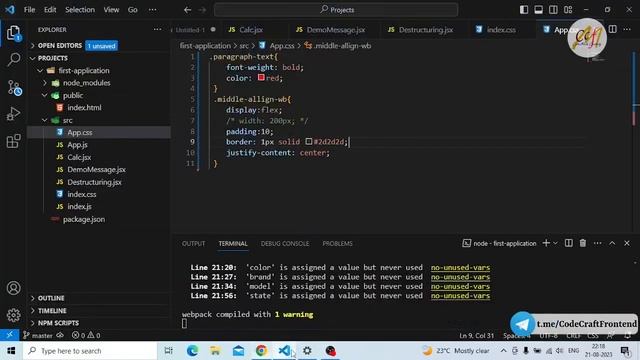The height and width of the screenshot is (360, 640).
Task: Split the editor to the right
Action: coord(613,29)
